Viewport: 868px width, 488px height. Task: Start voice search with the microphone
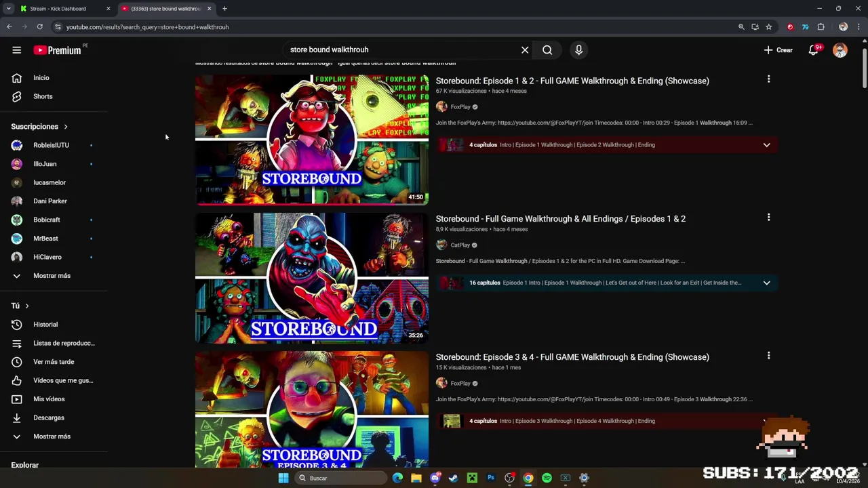pos(578,50)
